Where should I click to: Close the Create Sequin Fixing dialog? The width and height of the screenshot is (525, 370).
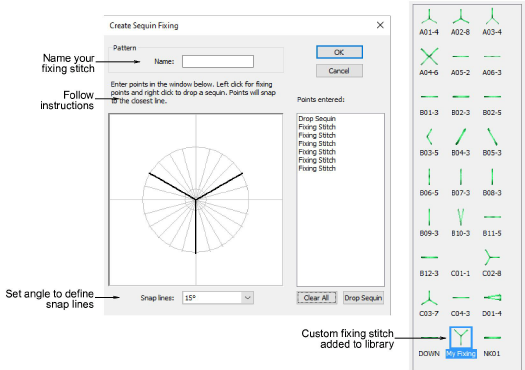380,25
